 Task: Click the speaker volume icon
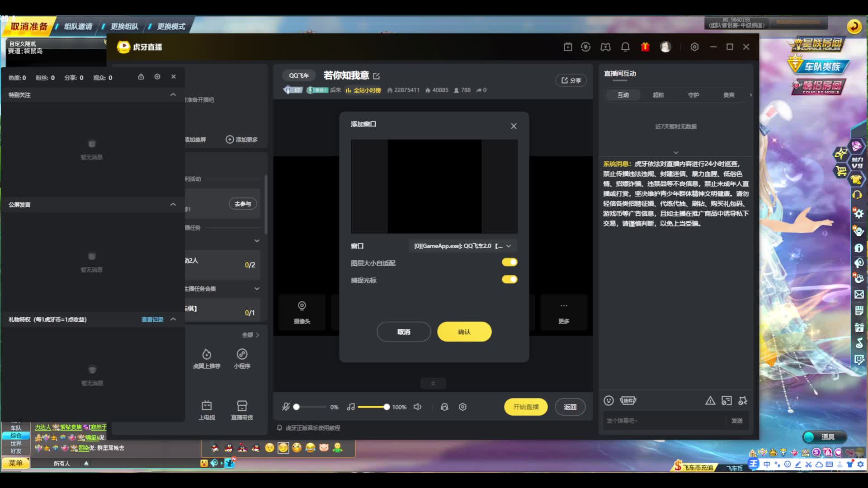click(x=417, y=407)
